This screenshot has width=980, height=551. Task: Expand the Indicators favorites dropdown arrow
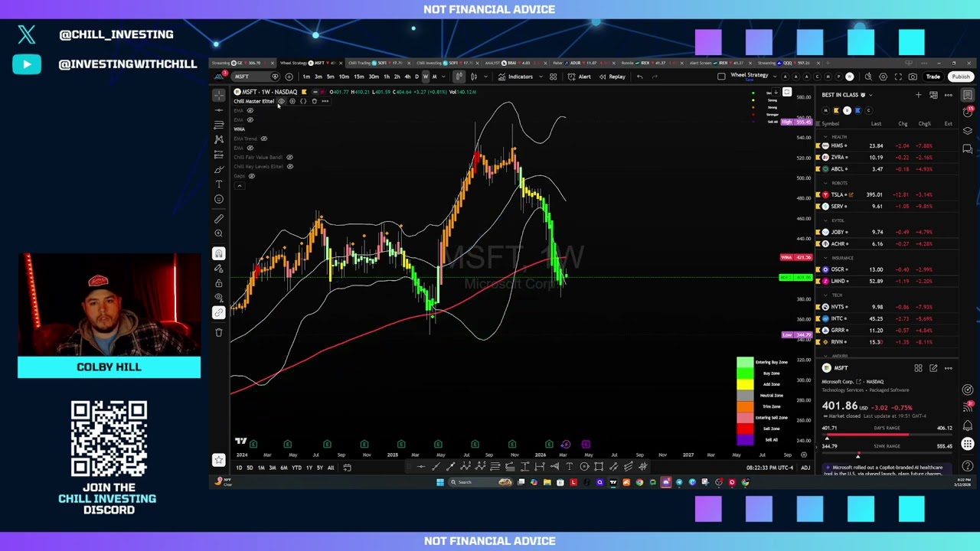(x=541, y=77)
